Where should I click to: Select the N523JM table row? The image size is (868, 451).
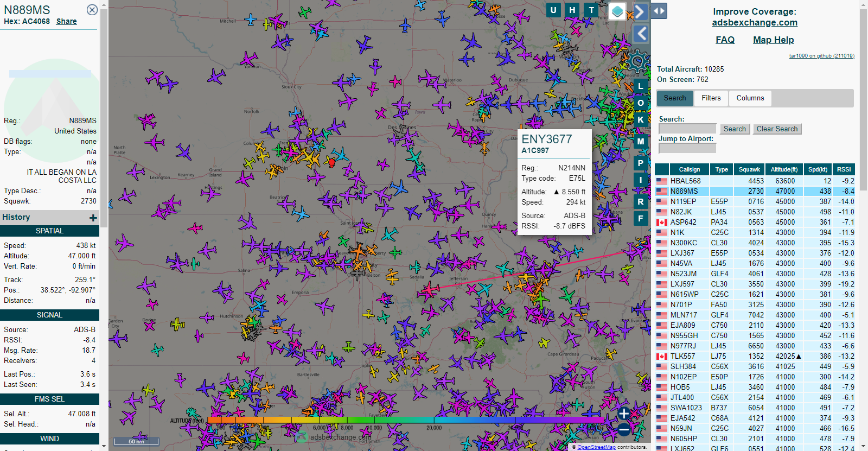point(755,274)
